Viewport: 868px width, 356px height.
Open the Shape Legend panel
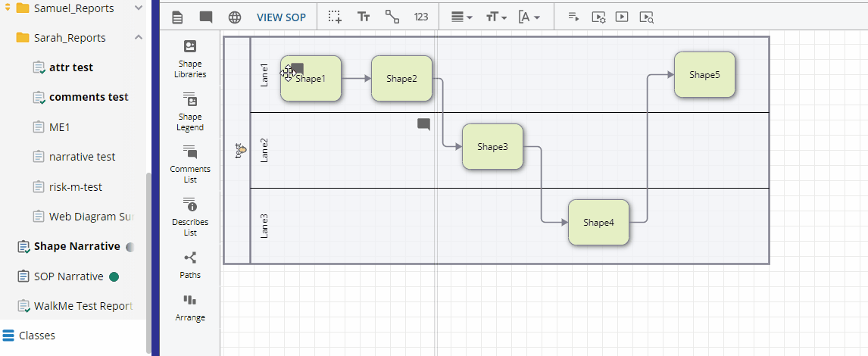189,111
